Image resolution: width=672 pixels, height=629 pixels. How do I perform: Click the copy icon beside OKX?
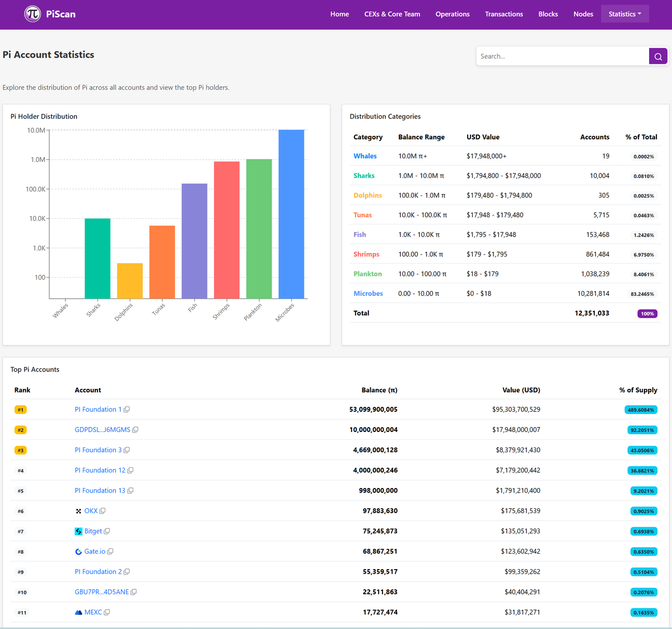102,511
